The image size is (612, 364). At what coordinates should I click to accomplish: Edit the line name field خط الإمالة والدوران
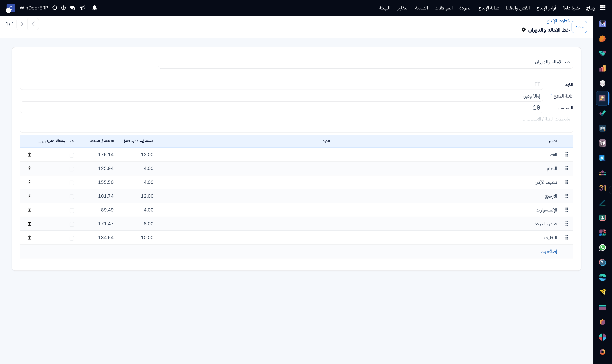click(x=366, y=62)
